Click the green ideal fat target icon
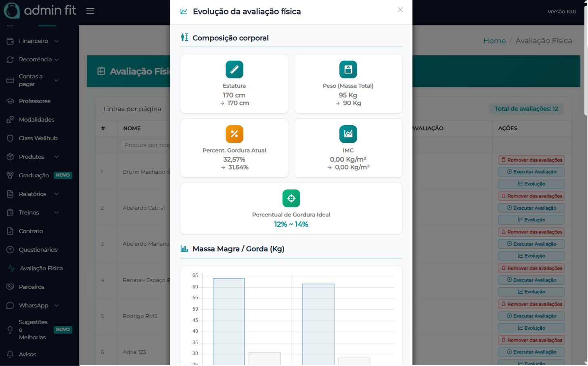Image resolution: width=588 pixels, height=366 pixels. click(x=291, y=198)
